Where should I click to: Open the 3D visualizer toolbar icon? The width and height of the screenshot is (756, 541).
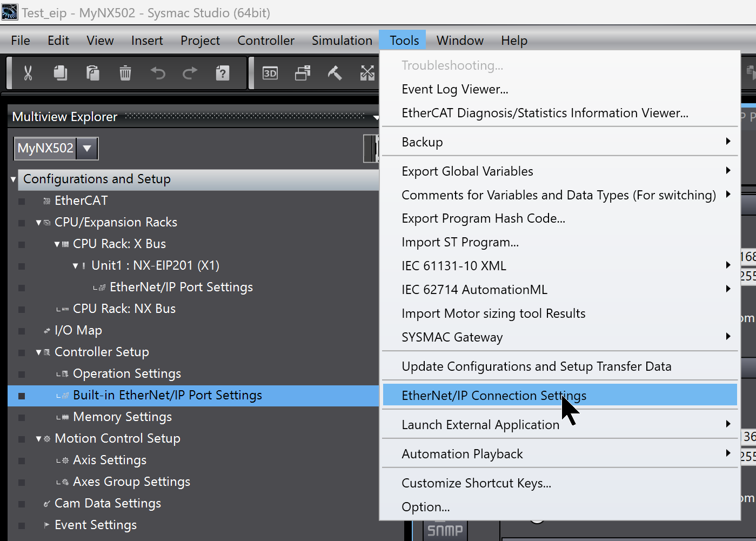point(270,73)
